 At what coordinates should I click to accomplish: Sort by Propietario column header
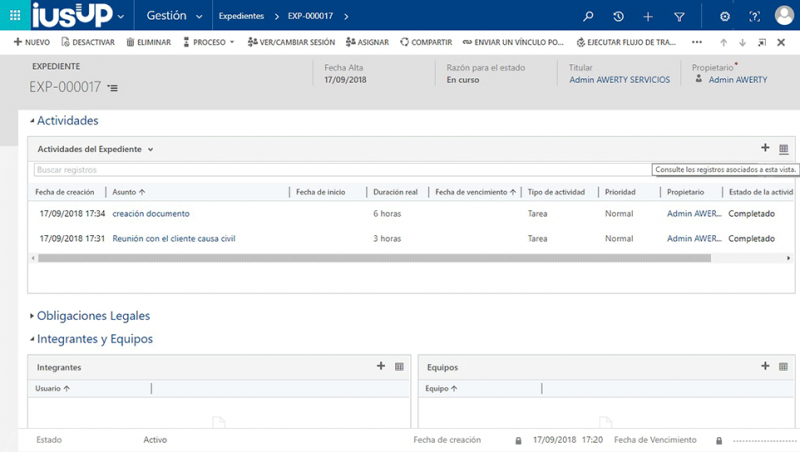[x=685, y=192]
